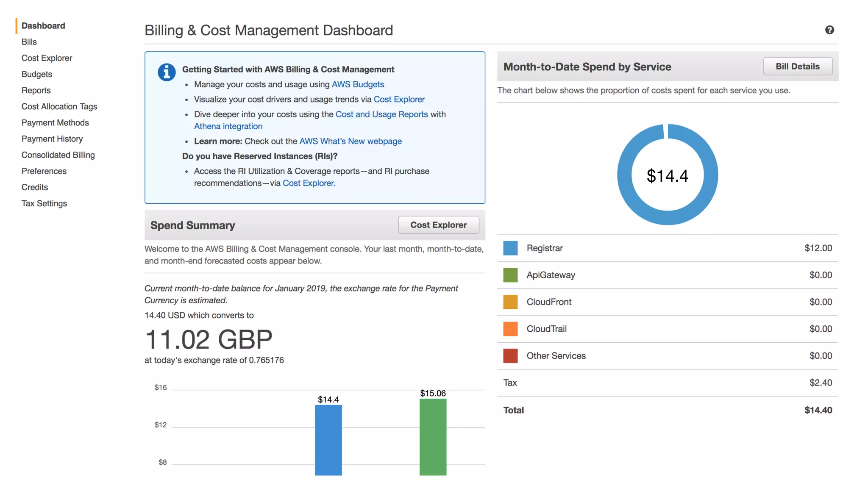This screenshot has width=868, height=488.
Task: Visit the AWS What's New webpage link
Action: click(x=351, y=141)
